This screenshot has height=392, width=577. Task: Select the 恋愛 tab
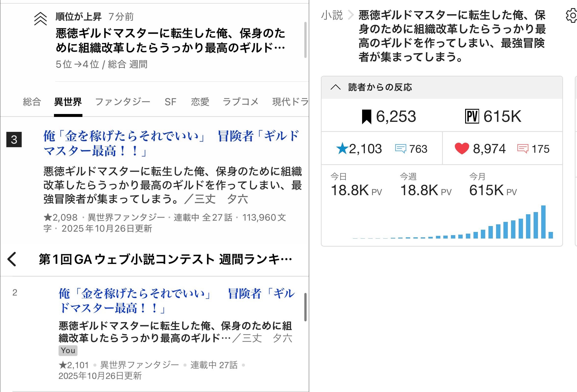[x=200, y=102]
